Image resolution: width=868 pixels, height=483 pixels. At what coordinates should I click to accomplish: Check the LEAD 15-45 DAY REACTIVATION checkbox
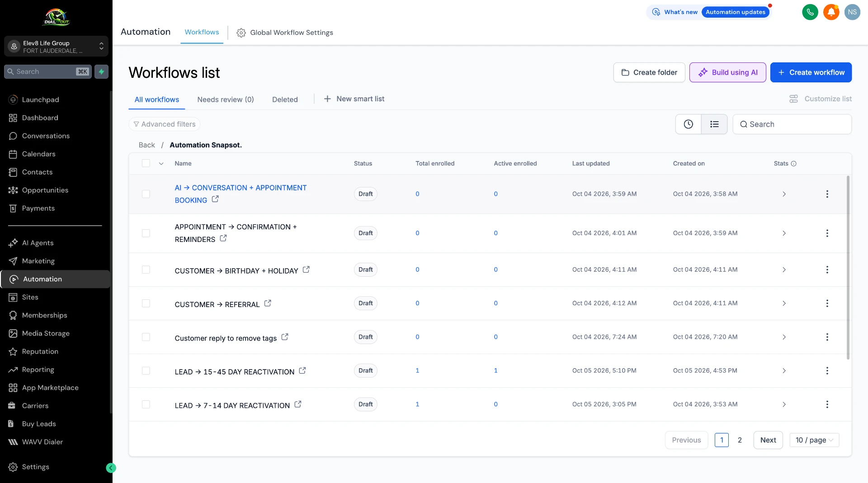click(146, 371)
